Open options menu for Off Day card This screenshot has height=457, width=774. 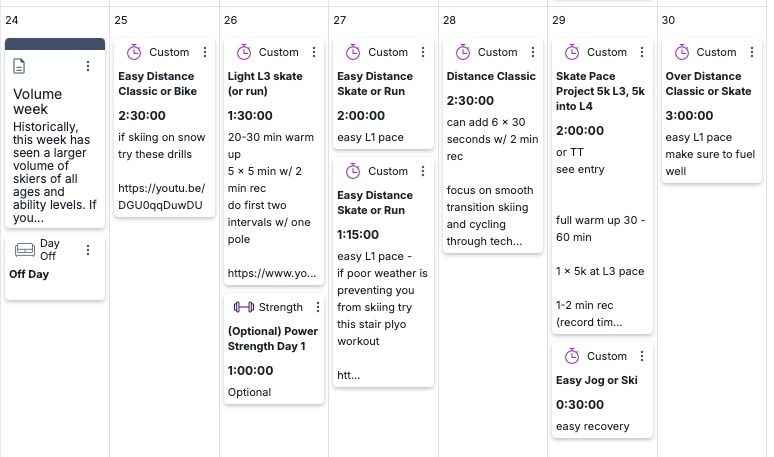click(88, 249)
